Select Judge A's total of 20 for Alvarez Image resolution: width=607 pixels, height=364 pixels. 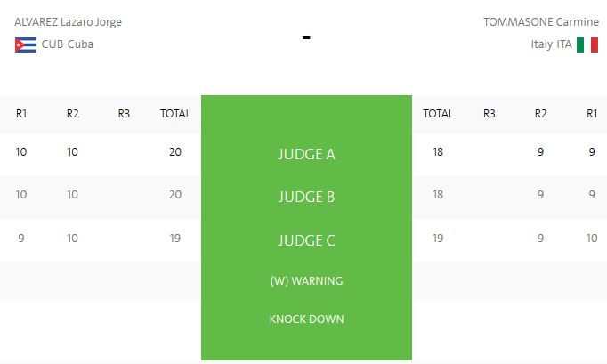pyautogui.click(x=175, y=152)
